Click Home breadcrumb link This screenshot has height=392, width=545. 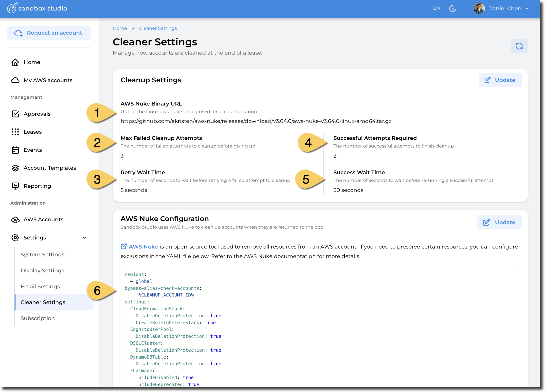120,28
